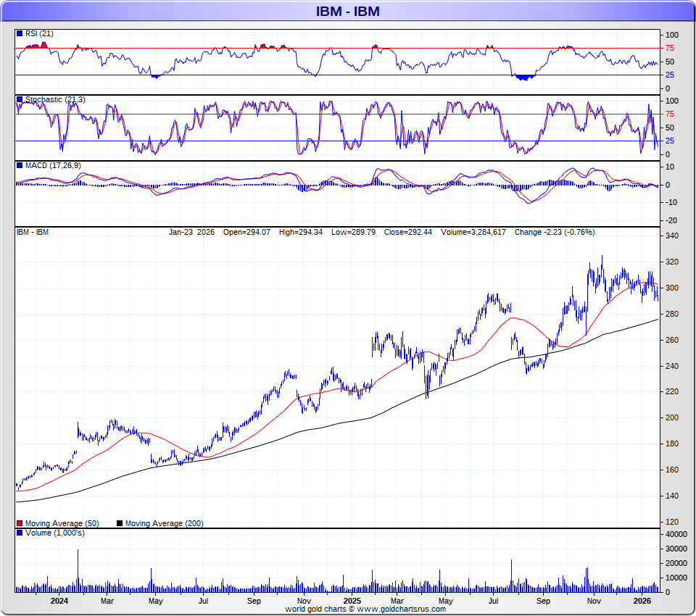Click the '300' price axis label
The height and width of the screenshot is (616, 696).
click(672, 288)
